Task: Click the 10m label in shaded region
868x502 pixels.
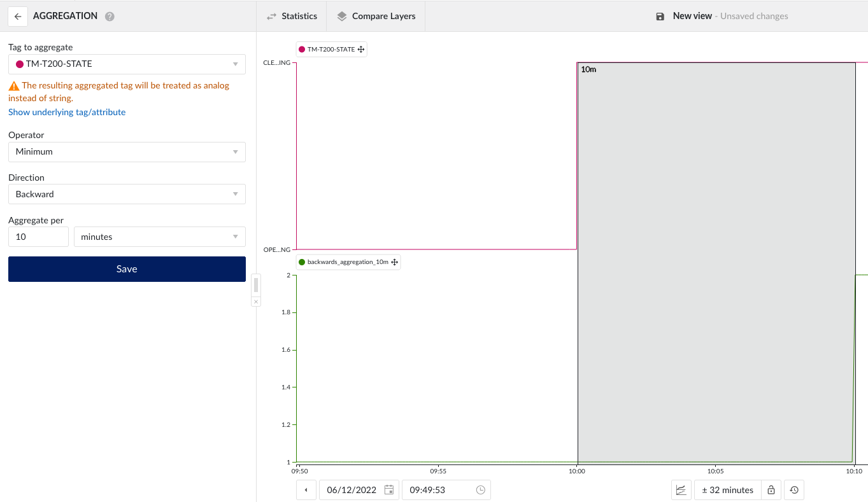Action: click(x=588, y=69)
